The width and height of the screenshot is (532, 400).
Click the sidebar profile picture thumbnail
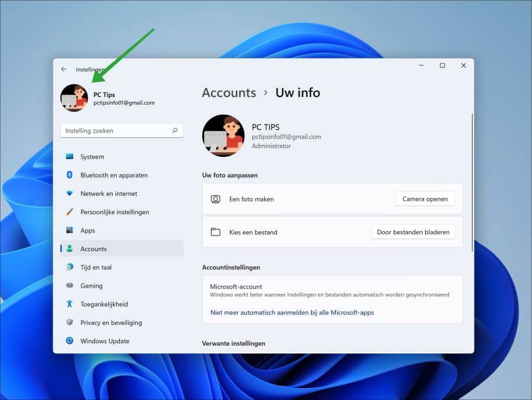tap(74, 98)
